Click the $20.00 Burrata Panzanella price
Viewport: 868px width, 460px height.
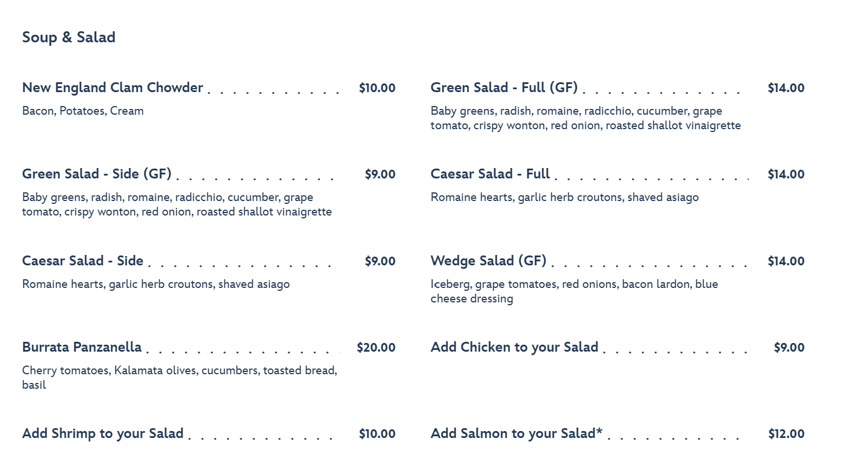point(376,348)
